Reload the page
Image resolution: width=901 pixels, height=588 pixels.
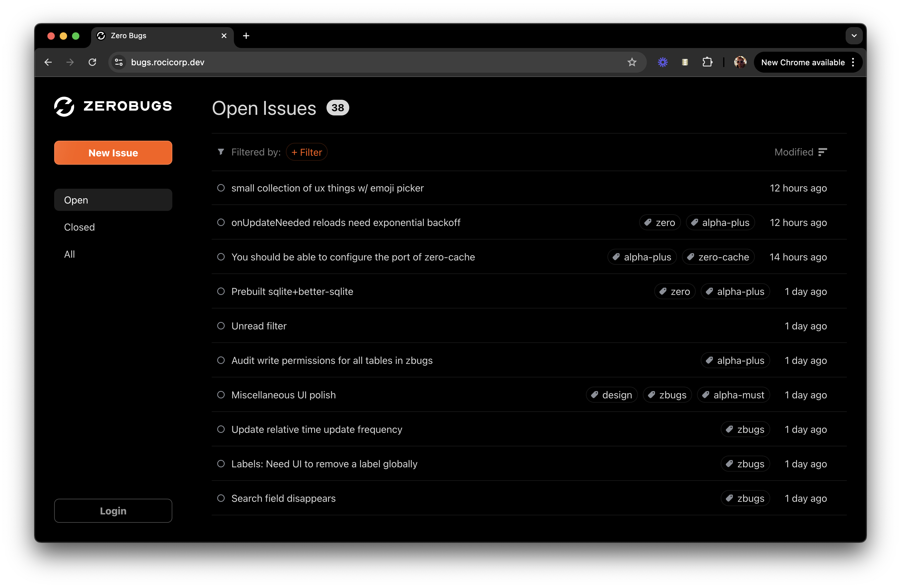[92, 62]
